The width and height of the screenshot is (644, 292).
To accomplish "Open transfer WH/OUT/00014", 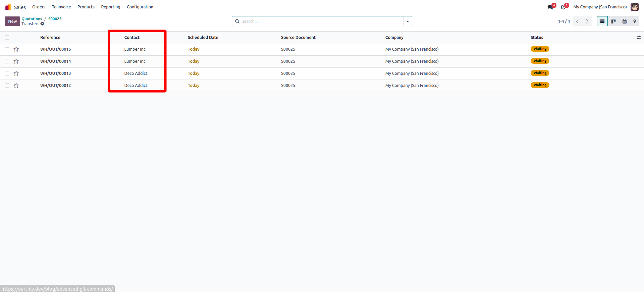I will (x=55, y=61).
